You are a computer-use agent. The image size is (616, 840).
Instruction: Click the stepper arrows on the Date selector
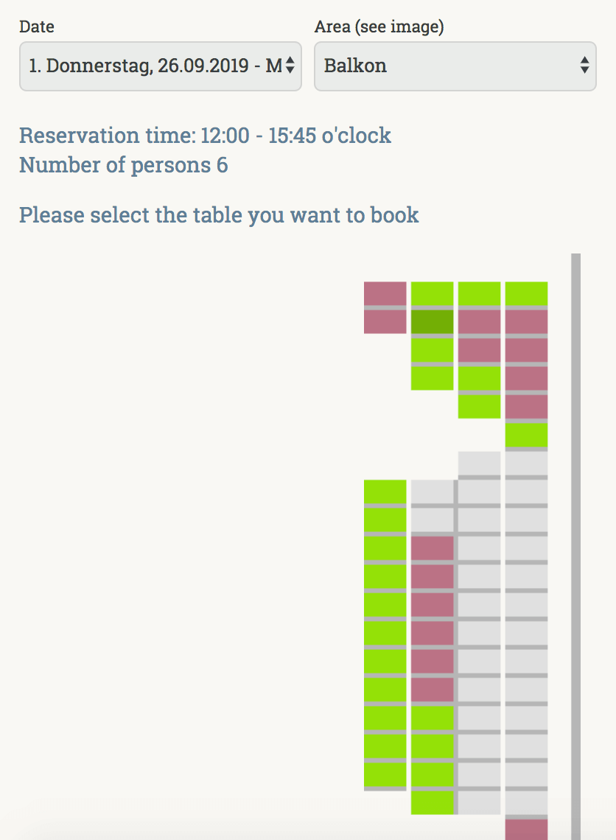(290, 66)
